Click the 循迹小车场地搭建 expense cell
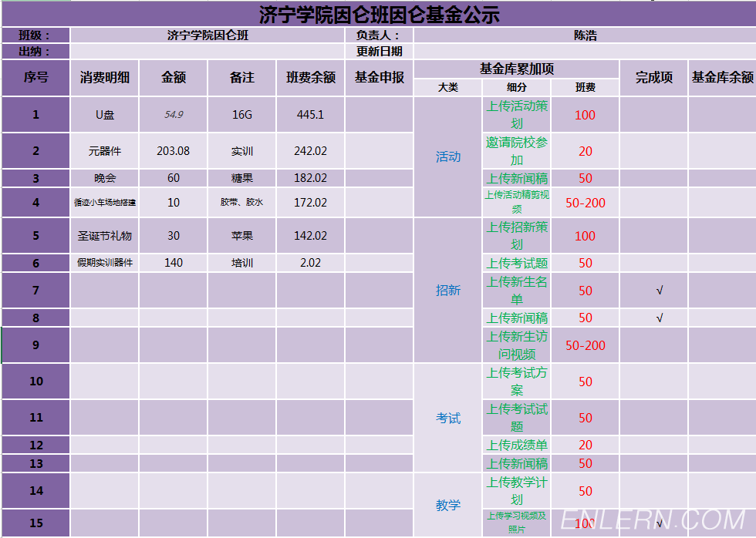Screen dimensions: 756x538 (105, 202)
